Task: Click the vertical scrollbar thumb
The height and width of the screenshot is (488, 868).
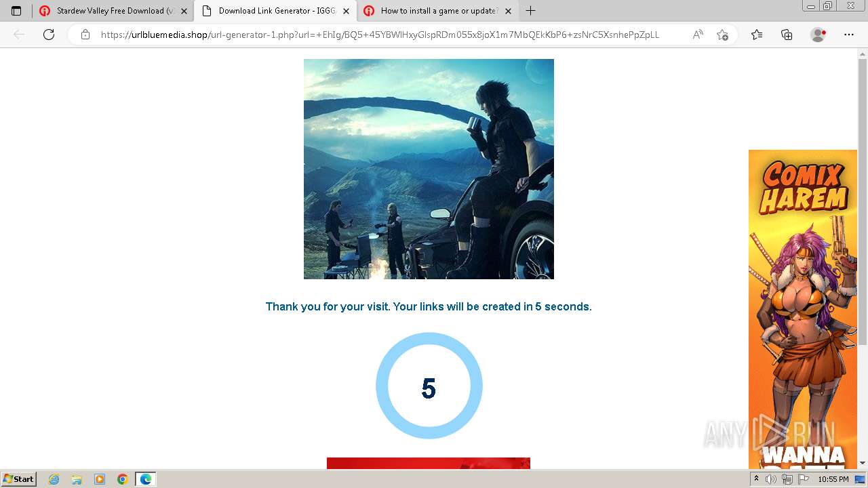Action: [x=863, y=202]
